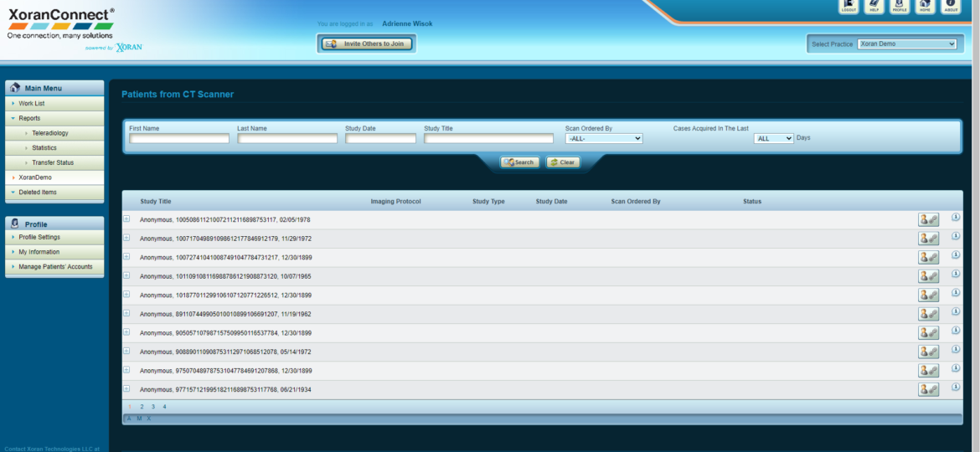The image size is (980, 452).
Task: Open the Cases Acquired days dropdown
Action: (773, 139)
